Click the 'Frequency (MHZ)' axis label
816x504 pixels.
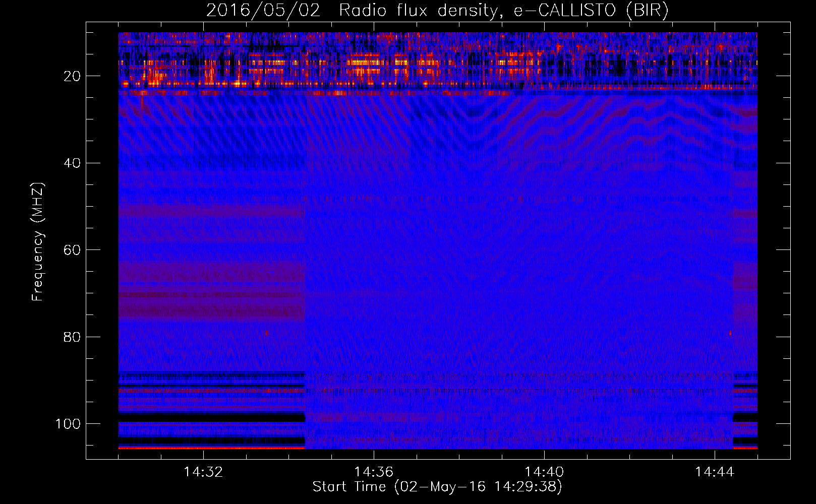click(38, 242)
